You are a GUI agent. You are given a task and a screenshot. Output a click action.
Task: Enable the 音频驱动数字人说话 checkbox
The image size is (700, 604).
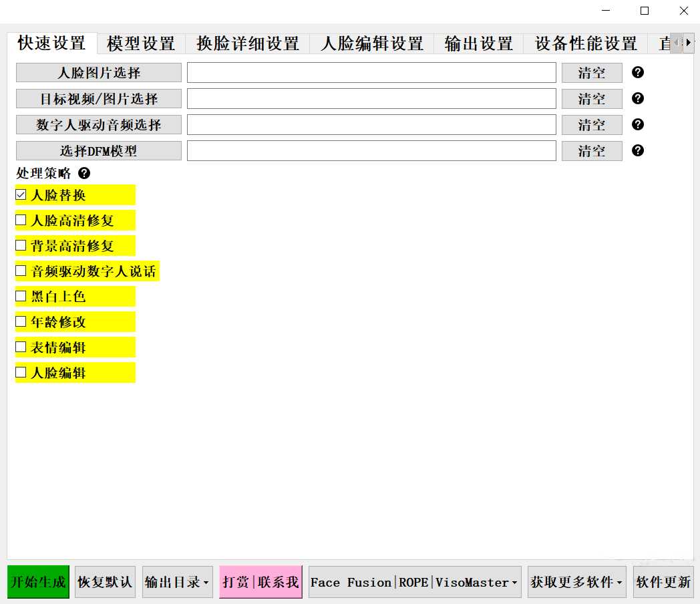click(x=21, y=271)
